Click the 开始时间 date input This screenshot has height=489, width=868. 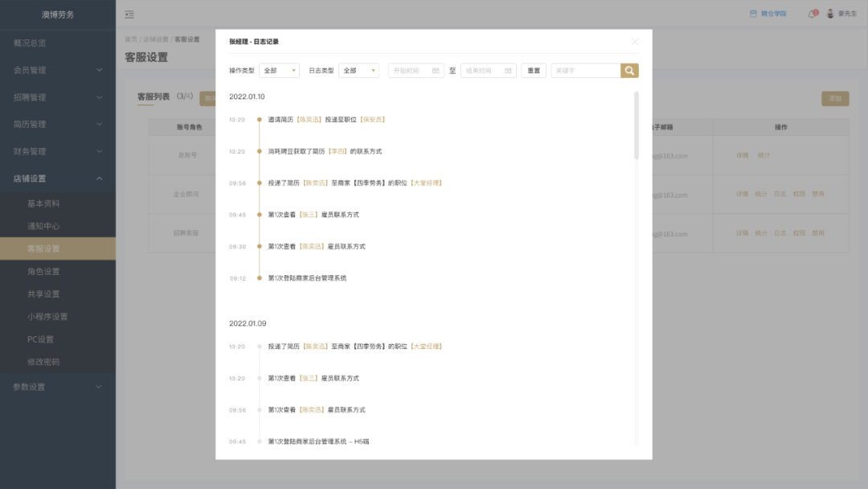tap(416, 70)
